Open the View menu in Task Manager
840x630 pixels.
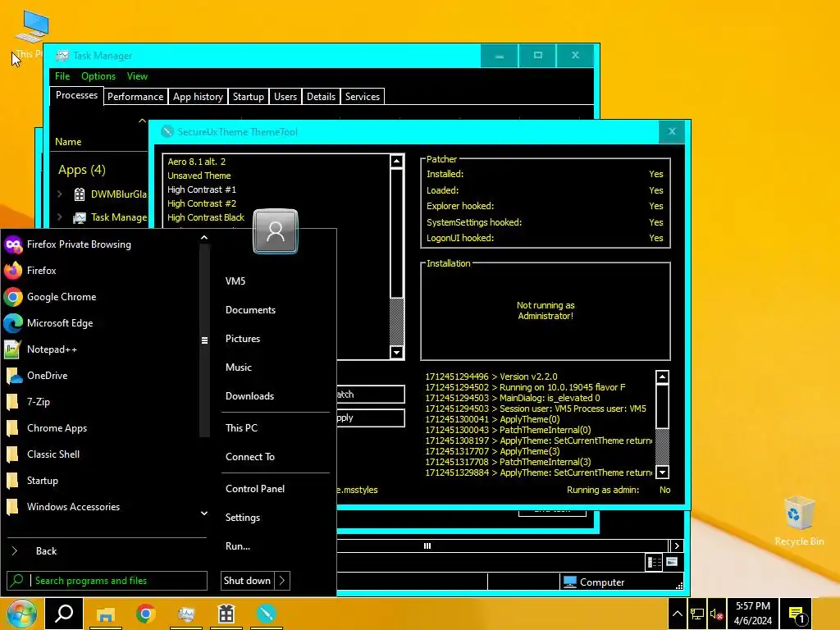coord(137,76)
